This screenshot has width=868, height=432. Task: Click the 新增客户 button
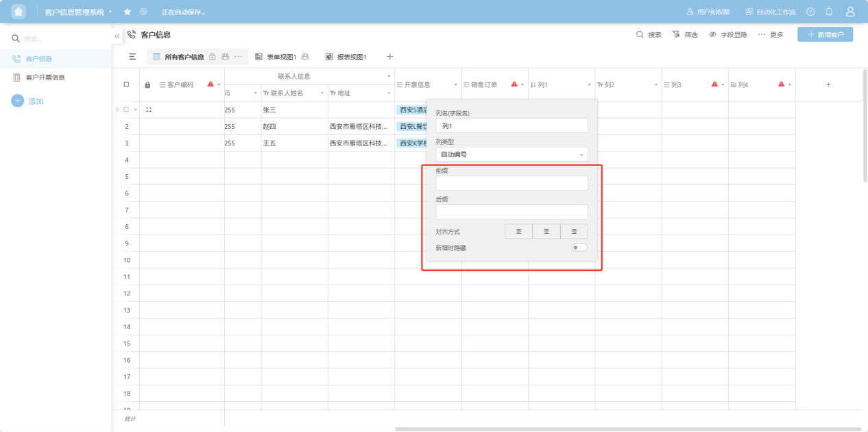pyautogui.click(x=825, y=34)
